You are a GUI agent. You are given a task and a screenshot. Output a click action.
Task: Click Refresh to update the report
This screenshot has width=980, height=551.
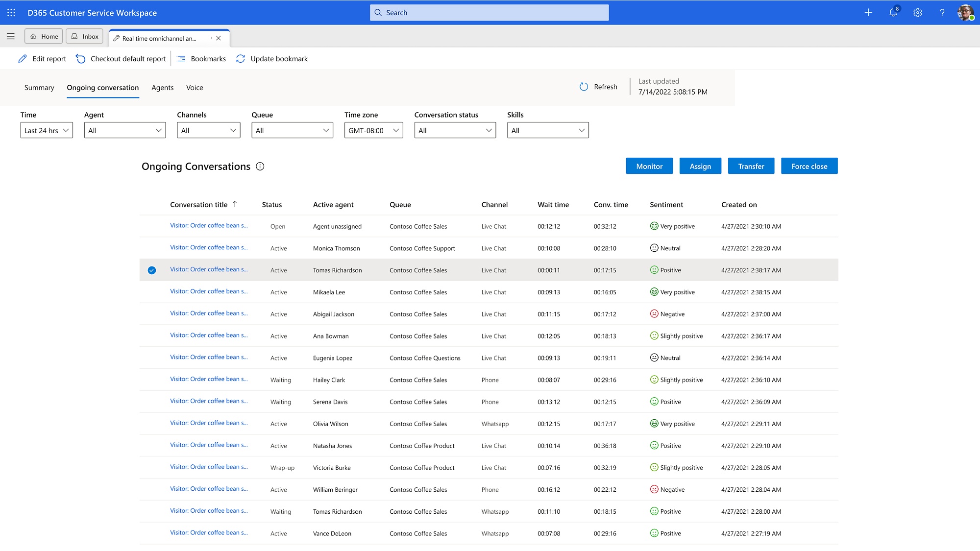pos(598,86)
